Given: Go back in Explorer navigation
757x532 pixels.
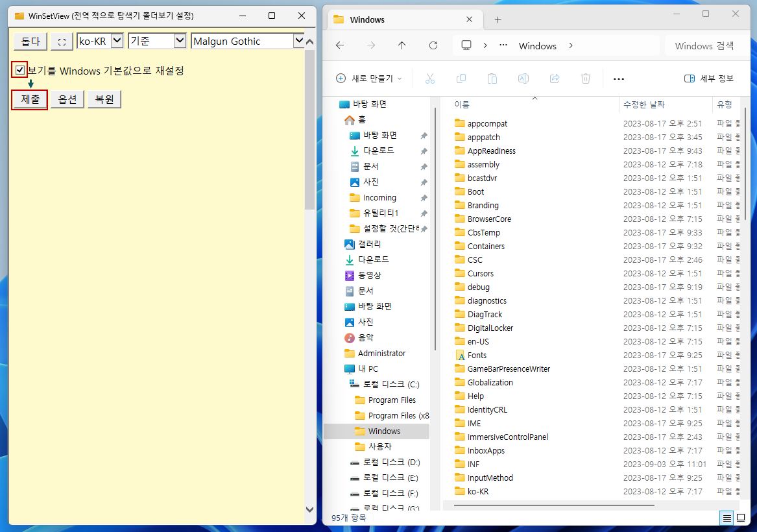Looking at the screenshot, I should tap(340, 45).
